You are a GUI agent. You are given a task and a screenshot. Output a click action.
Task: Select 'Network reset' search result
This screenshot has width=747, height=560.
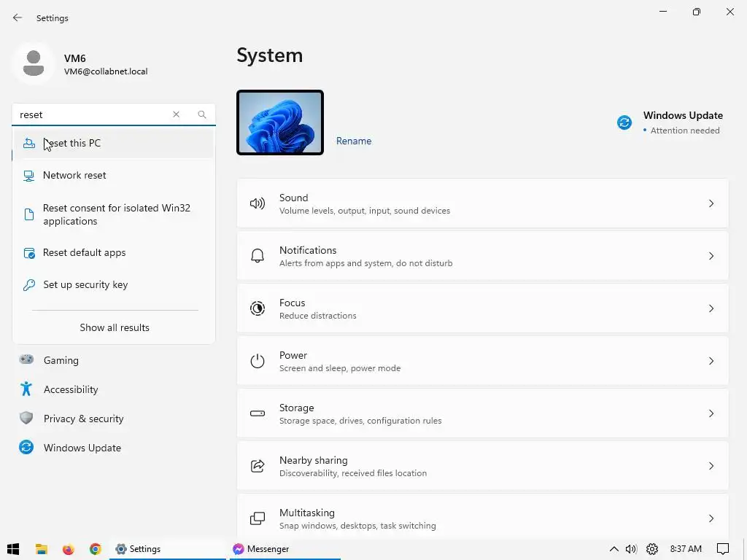[113, 175]
